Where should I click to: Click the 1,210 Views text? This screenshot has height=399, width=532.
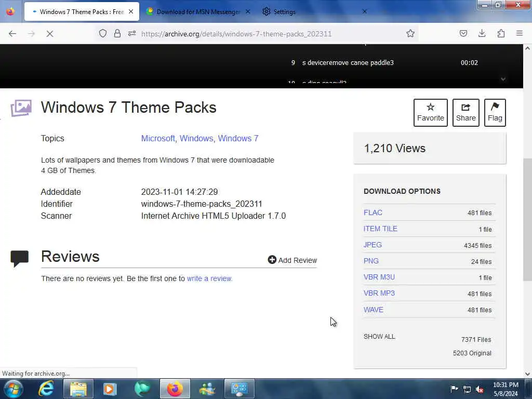point(395,148)
